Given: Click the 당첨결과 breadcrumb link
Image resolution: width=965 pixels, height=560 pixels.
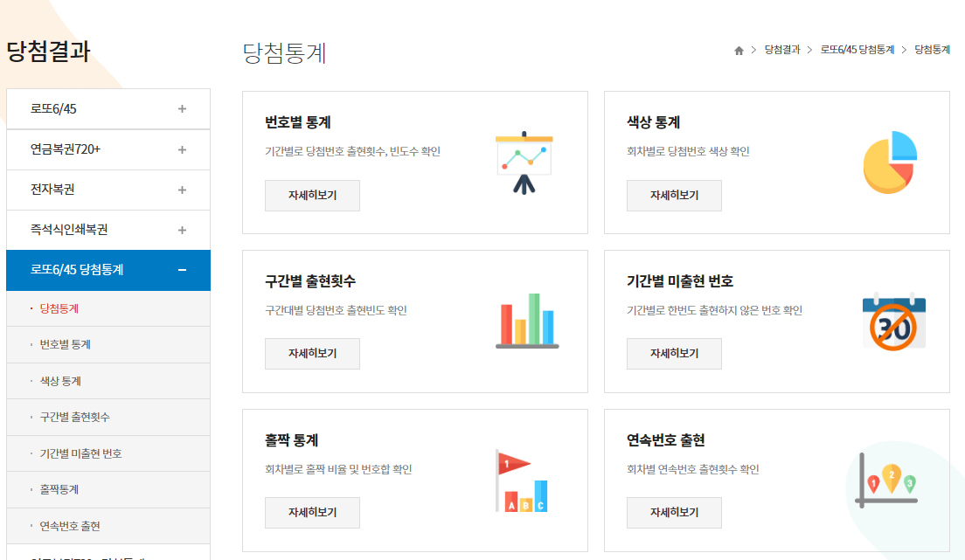Looking at the screenshot, I should click(x=782, y=50).
